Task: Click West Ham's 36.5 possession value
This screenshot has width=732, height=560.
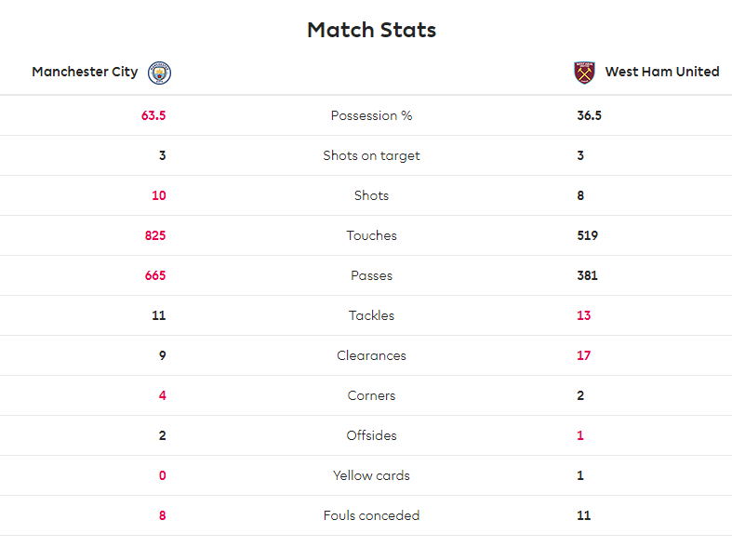Action: (589, 115)
